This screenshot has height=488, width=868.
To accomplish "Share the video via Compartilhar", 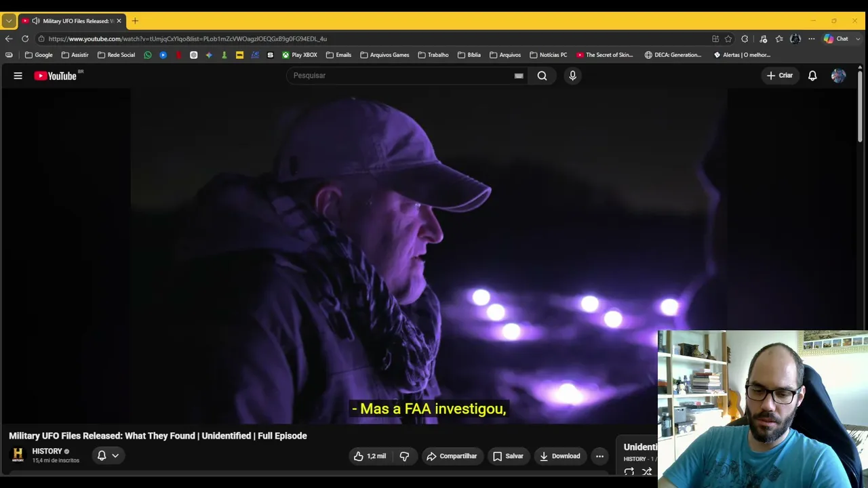I will point(452,456).
